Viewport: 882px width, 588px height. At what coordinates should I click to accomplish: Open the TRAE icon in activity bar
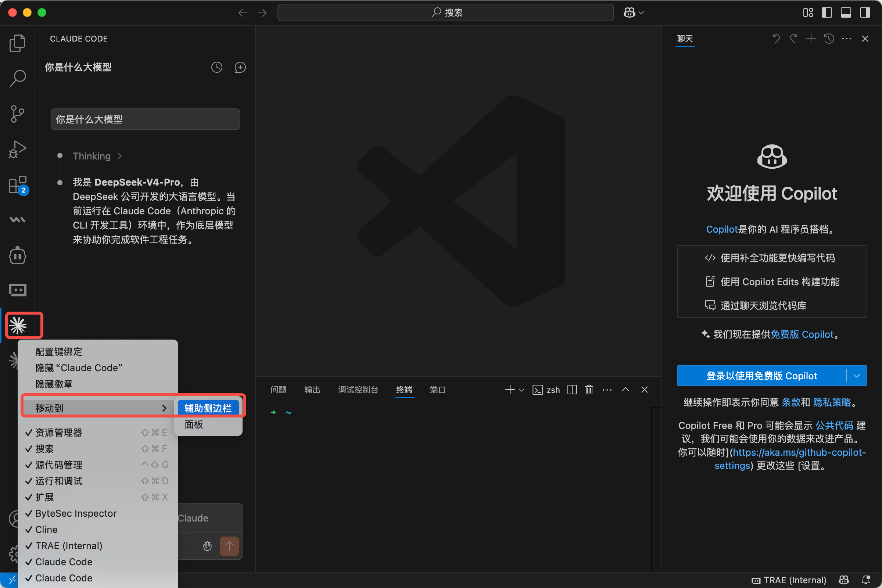(x=17, y=290)
